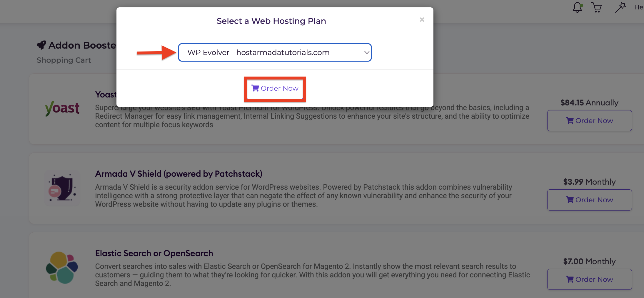Select the 'Armada V Shield (powered by Patchstack)' title

[178, 174]
